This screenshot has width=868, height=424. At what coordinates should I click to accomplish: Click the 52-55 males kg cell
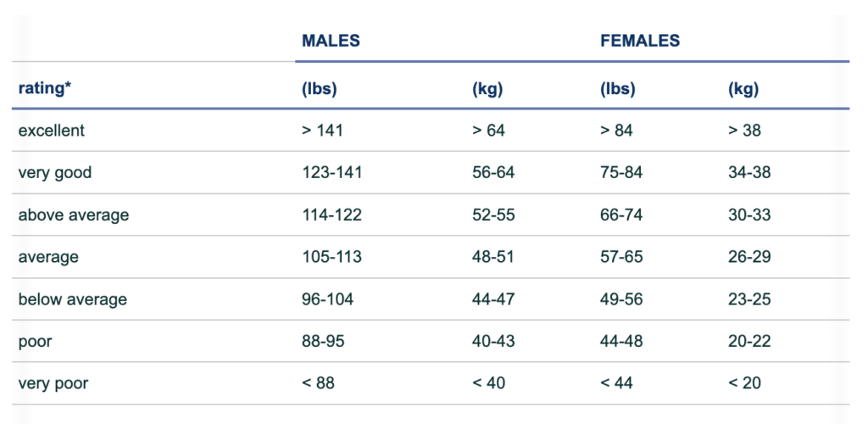pos(493,215)
